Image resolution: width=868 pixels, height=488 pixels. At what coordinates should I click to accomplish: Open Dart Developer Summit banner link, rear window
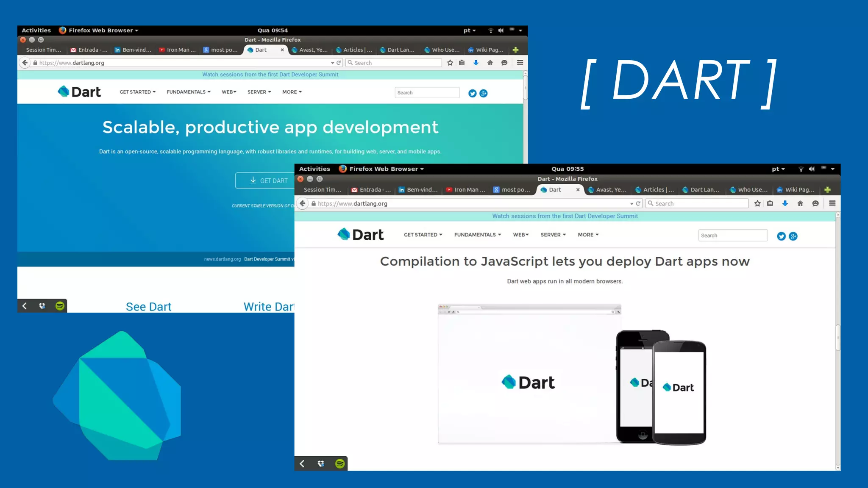270,75
